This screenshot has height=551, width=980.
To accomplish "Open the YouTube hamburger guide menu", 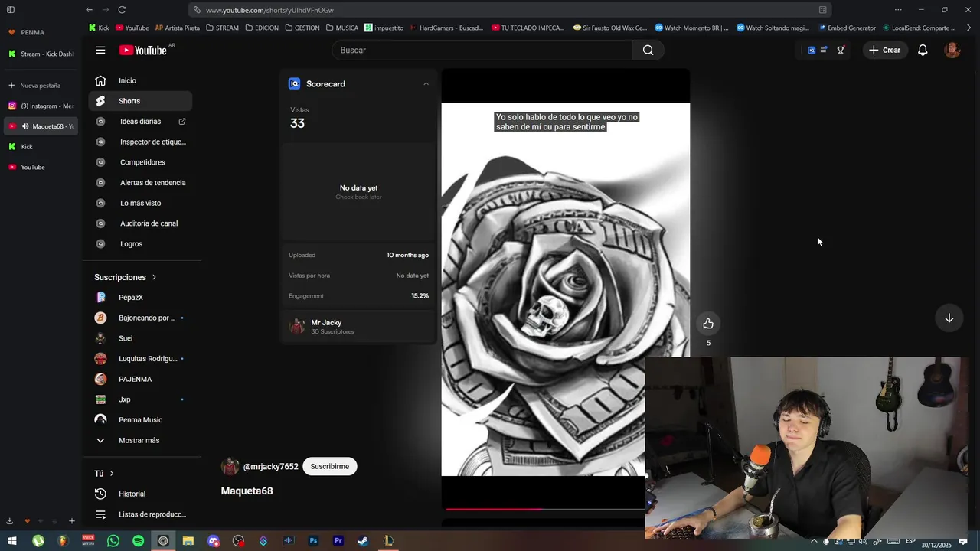I will (x=100, y=50).
